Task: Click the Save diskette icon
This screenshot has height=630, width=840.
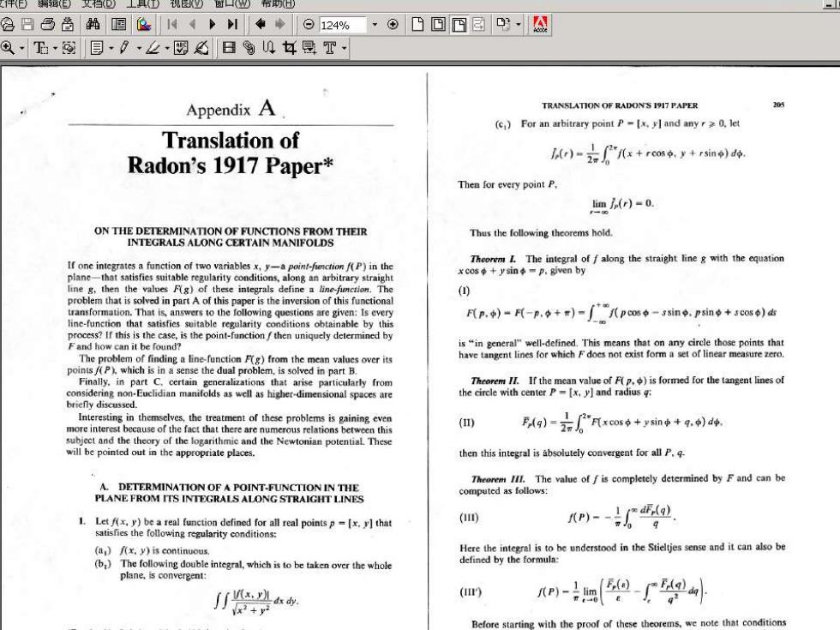Action: (27, 24)
